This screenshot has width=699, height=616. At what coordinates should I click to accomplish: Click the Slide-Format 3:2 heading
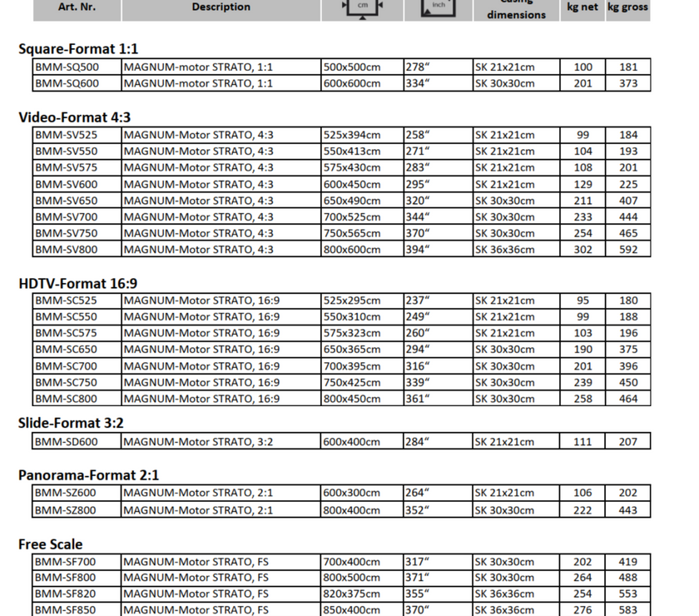tap(71, 423)
